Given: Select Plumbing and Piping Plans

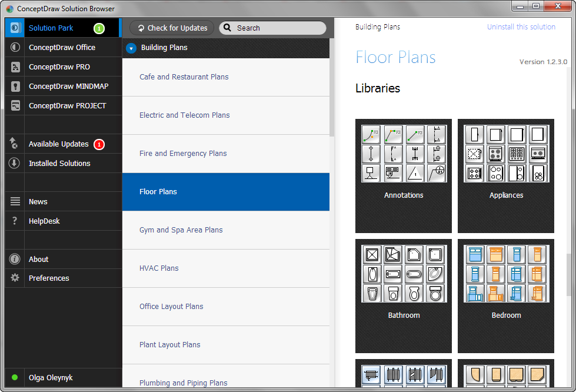Looking at the screenshot, I should (225, 376).
